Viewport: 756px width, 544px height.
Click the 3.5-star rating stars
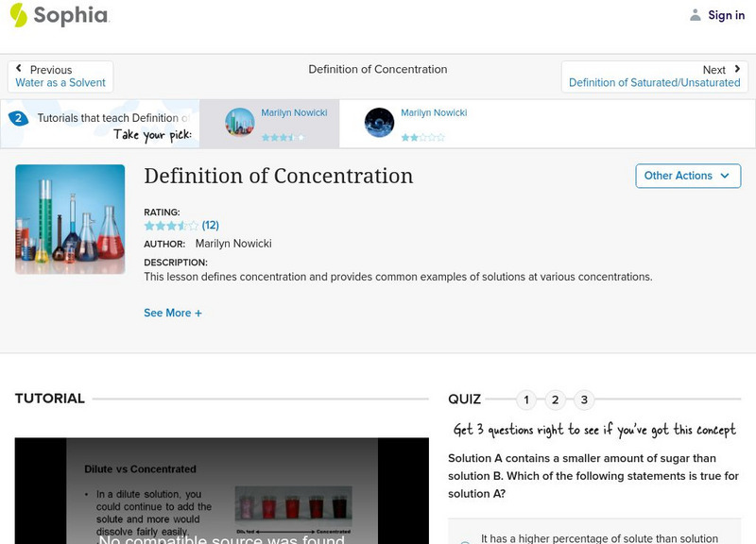(x=169, y=226)
